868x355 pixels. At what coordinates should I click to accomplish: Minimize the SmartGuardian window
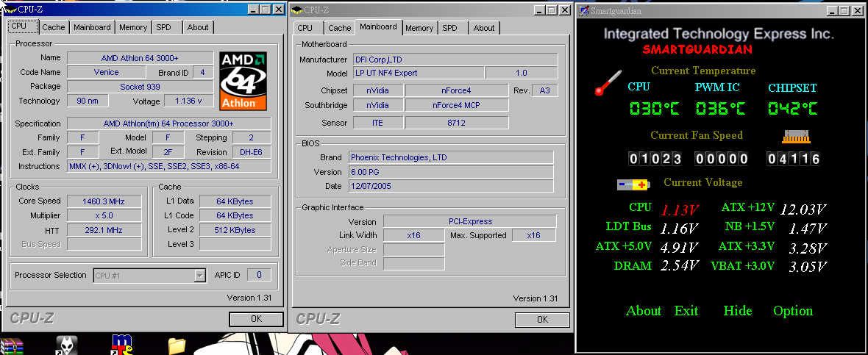[833, 10]
